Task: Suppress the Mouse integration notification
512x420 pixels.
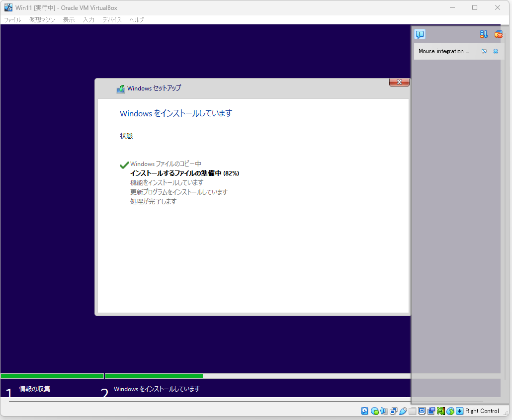Action: point(484,51)
